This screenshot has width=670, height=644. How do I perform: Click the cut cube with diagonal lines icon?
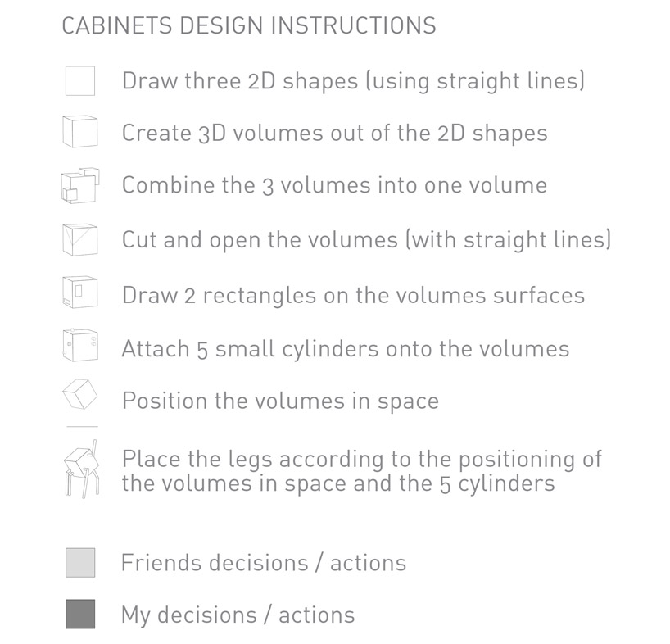[80, 240]
